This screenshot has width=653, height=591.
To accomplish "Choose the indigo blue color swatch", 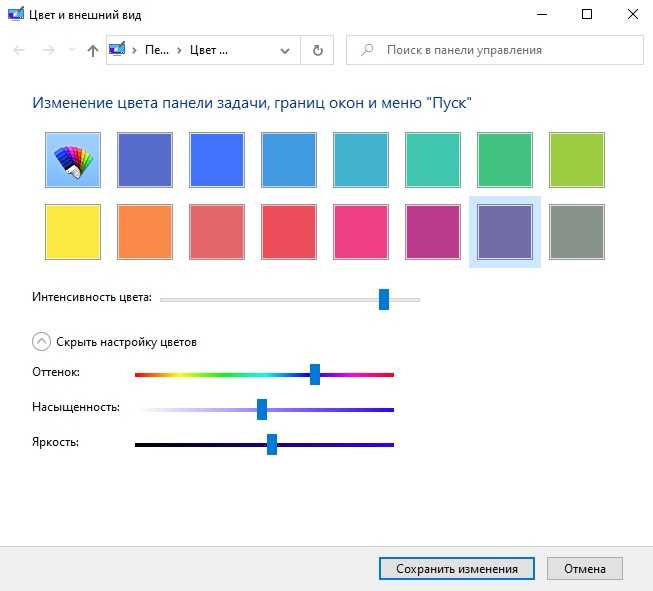I will [x=145, y=160].
